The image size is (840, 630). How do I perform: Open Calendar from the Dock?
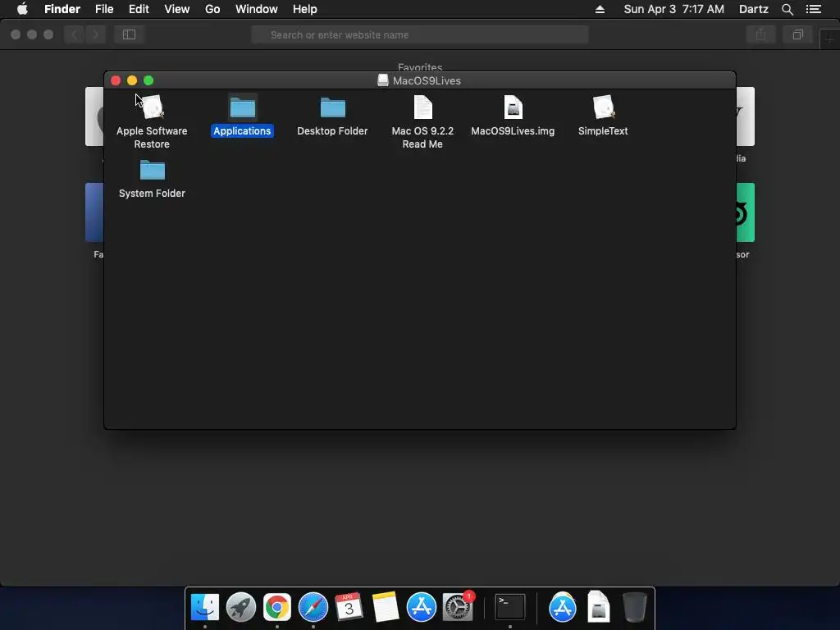349,607
